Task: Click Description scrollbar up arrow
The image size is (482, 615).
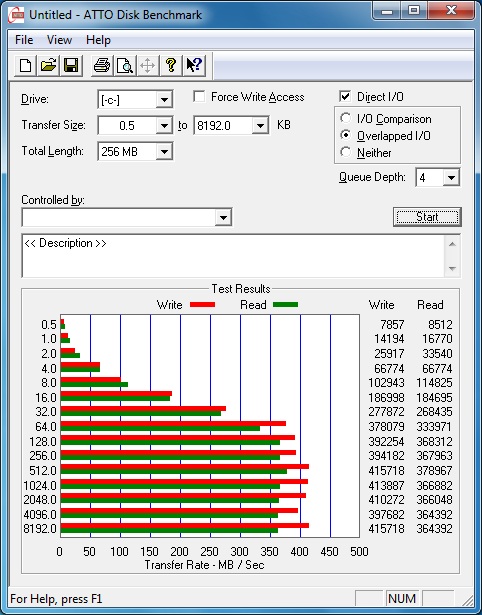Action: [x=452, y=244]
